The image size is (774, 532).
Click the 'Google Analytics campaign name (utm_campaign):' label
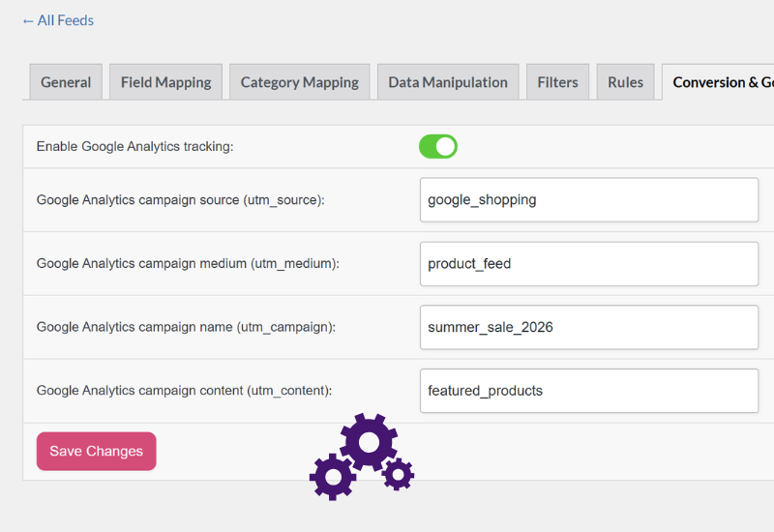coord(186,327)
